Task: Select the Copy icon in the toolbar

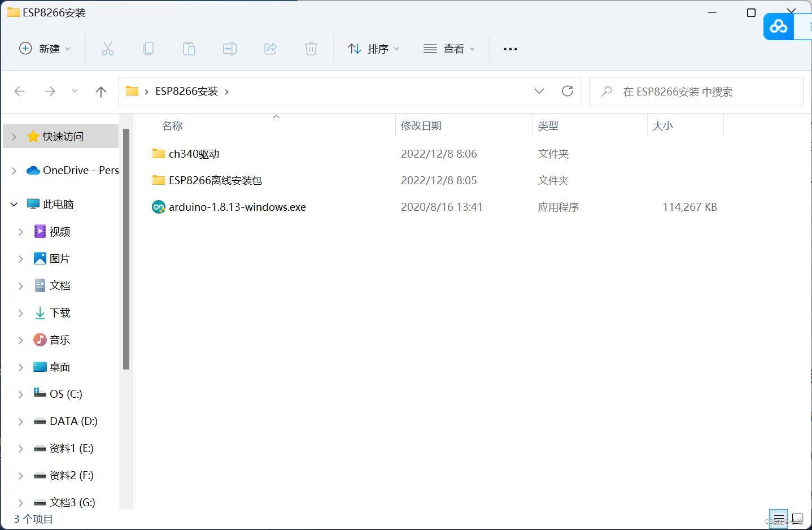Action: coord(149,49)
